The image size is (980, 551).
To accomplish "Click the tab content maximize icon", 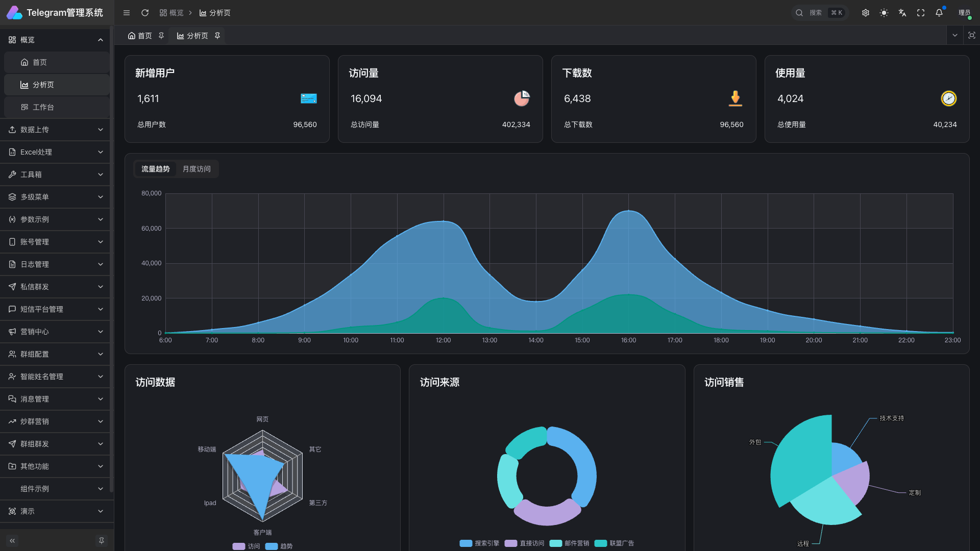I will [972, 35].
